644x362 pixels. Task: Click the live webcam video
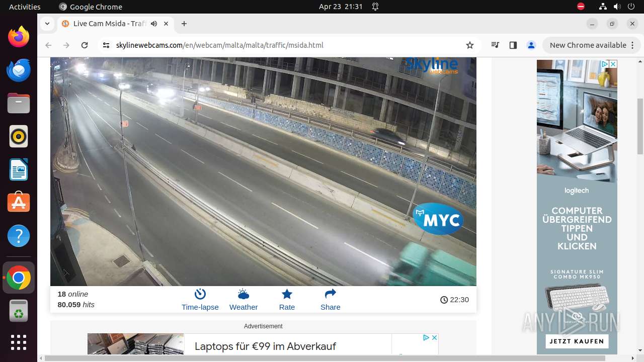(263, 171)
